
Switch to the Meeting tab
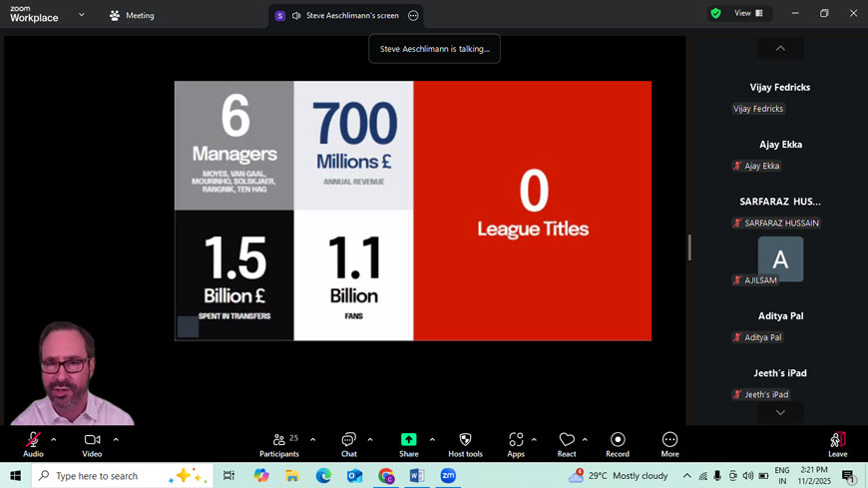coord(132,15)
